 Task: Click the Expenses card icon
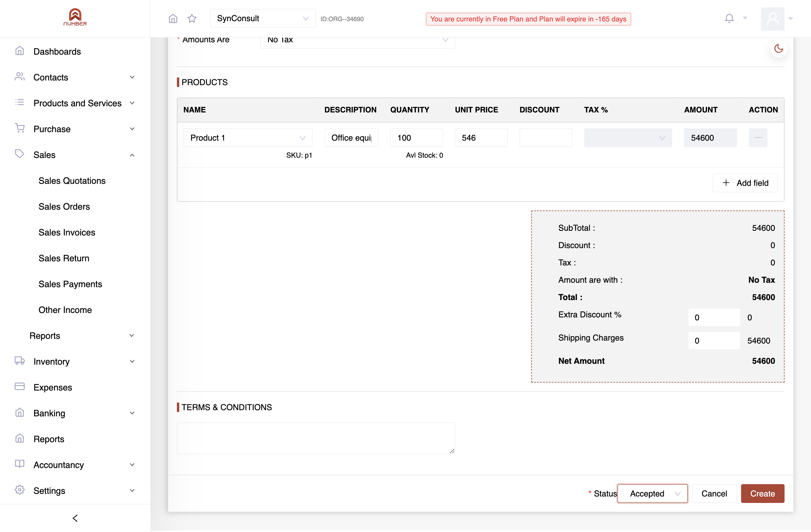(x=20, y=387)
